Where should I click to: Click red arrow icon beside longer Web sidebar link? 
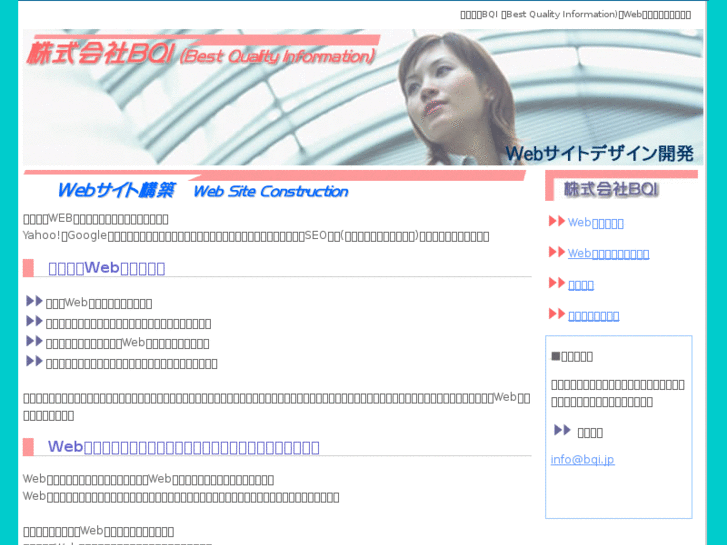pyautogui.click(x=556, y=252)
